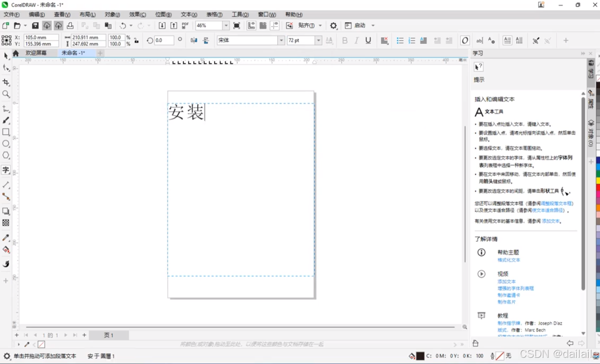
Task: Select the Freehand curve tool
Action: click(x=6, y=109)
